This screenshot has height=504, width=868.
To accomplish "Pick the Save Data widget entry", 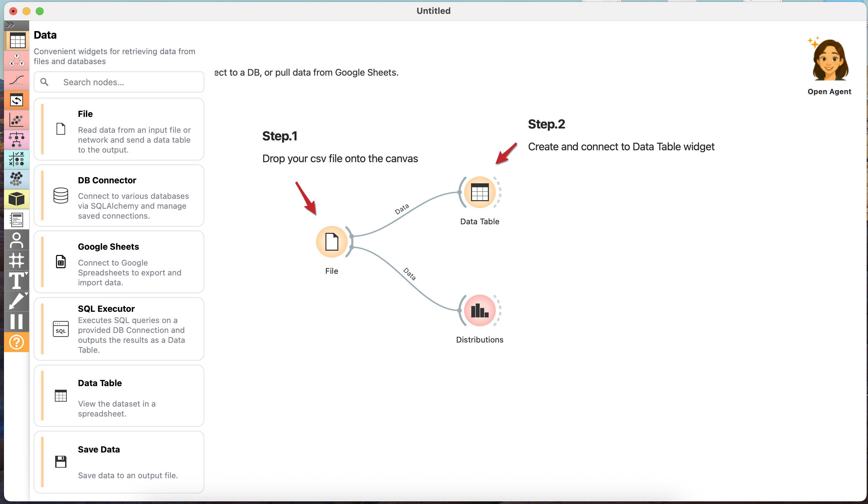I will [119, 462].
